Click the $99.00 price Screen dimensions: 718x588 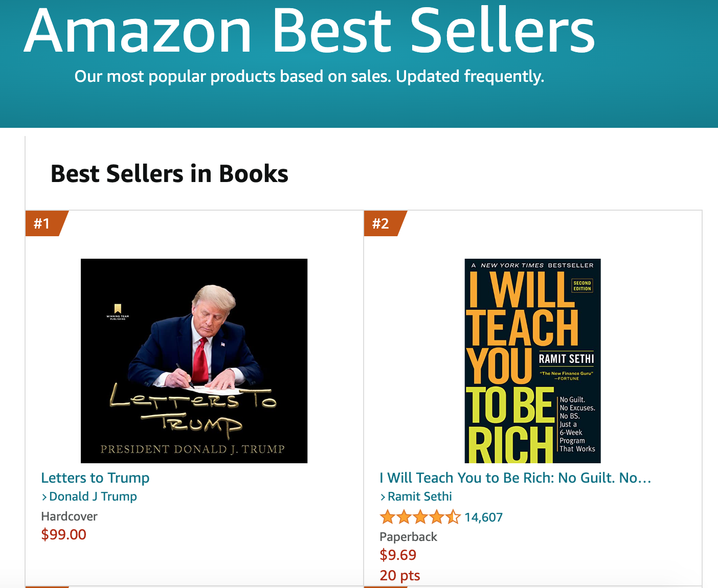(63, 535)
